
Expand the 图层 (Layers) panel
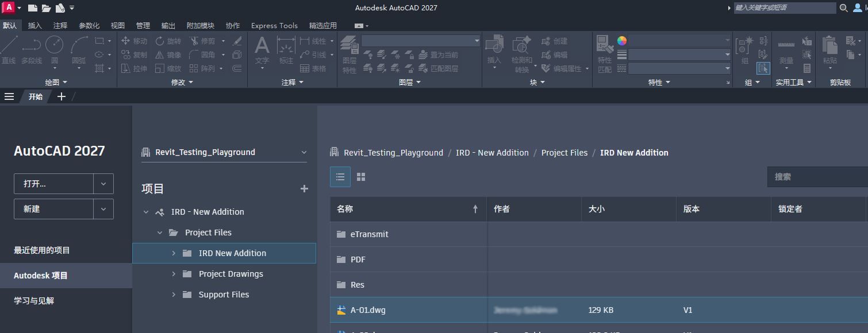(410, 83)
